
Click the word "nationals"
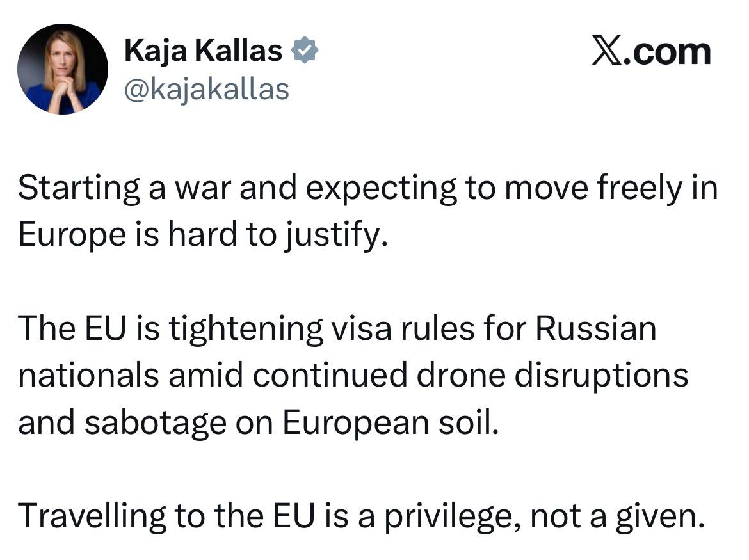click(x=88, y=376)
